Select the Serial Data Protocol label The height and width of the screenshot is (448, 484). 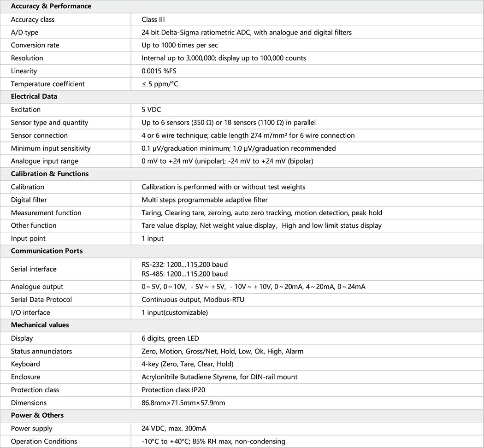pyautogui.click(x=41, y=300)
